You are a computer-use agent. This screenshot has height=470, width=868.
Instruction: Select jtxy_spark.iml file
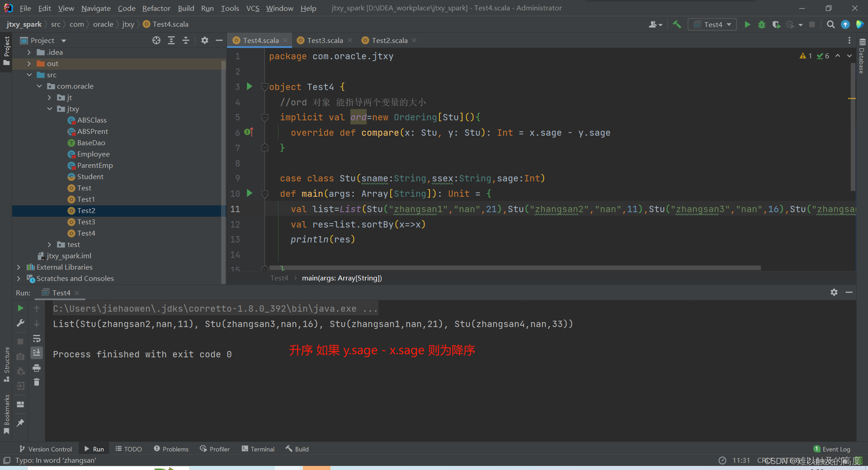(x=69, y=256)
